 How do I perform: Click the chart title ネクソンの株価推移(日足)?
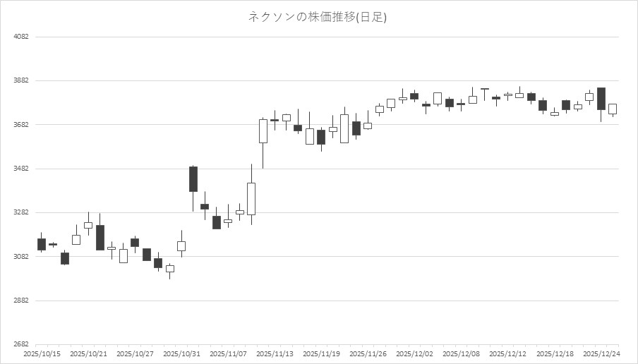(318, 17)
